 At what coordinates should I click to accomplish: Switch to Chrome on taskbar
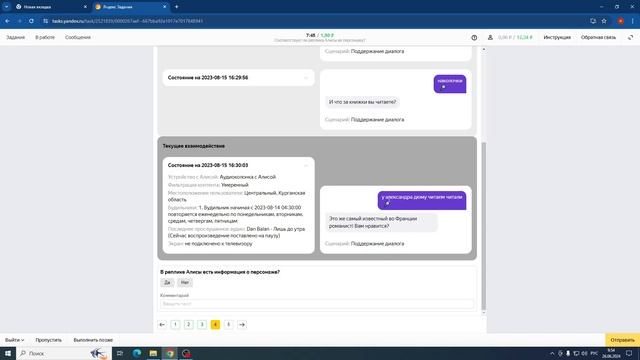pyautogui.click(x=170, y=353)
